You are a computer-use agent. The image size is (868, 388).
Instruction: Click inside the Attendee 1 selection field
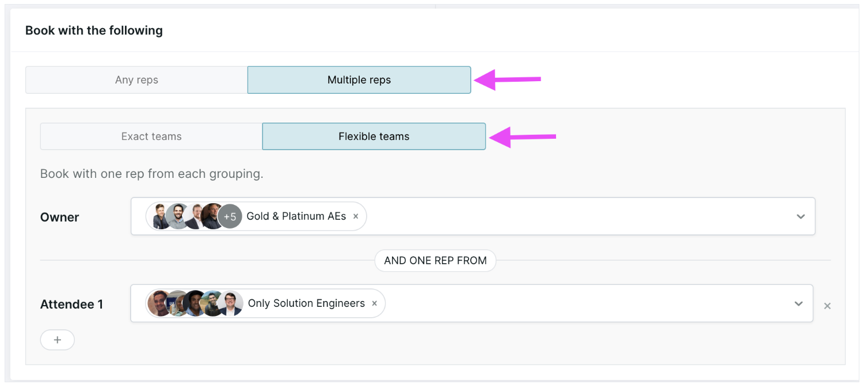[x=472, y=303]
